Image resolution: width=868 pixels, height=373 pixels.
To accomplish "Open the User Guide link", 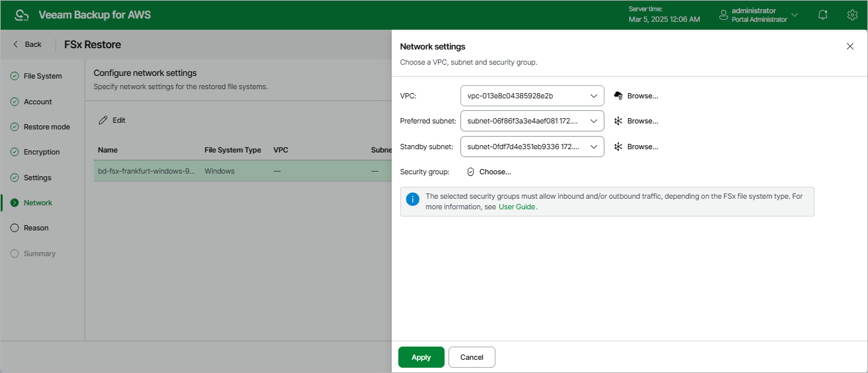I will 517,207.
